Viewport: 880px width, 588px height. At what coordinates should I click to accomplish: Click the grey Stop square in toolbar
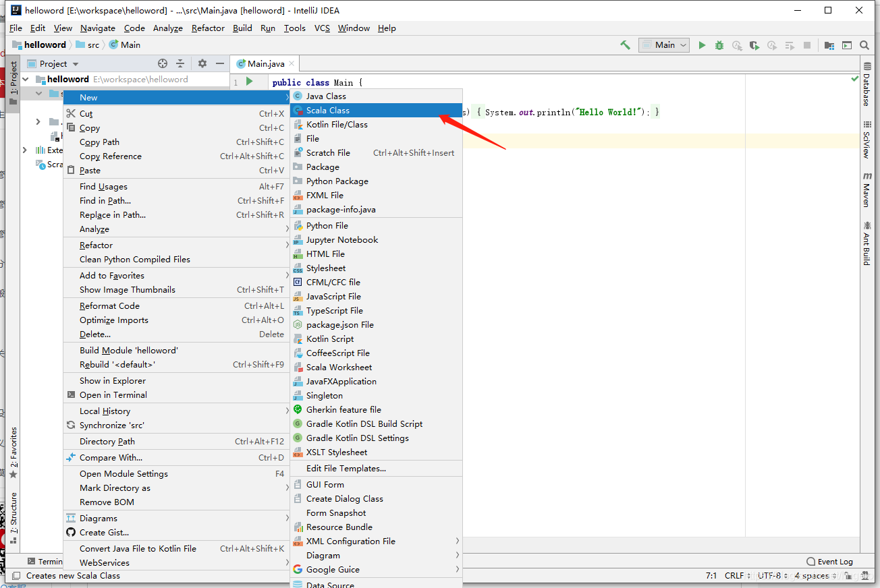pyautogui.click(x=807, y=45)
